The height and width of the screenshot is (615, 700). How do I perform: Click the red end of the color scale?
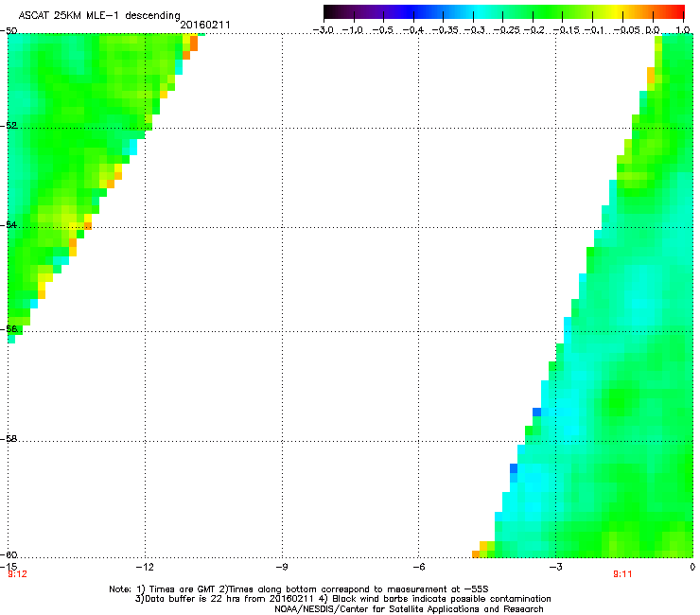(676, 11)
